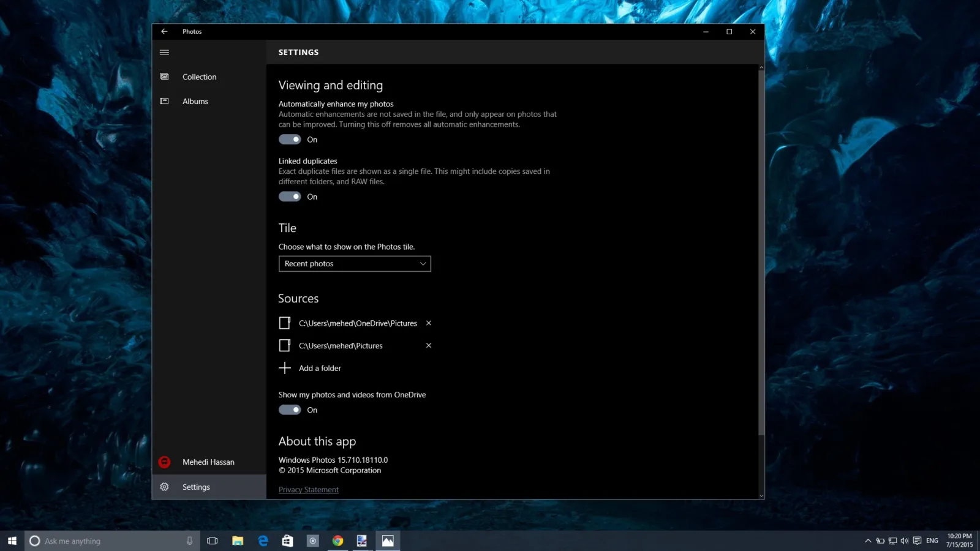This screenshot has width=980, height=551.
Task: Click the C:\Users\mehed\Pictures path text
Action: coord(341,346)
